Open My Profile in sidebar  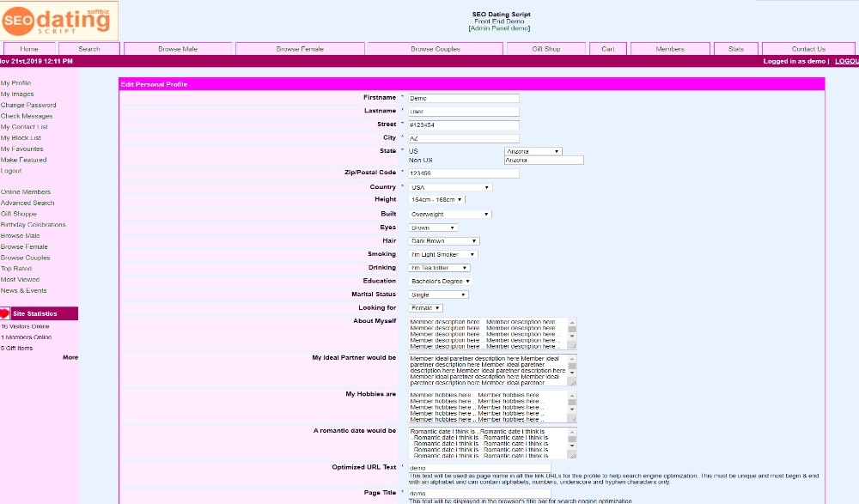[x=15, y=82]
